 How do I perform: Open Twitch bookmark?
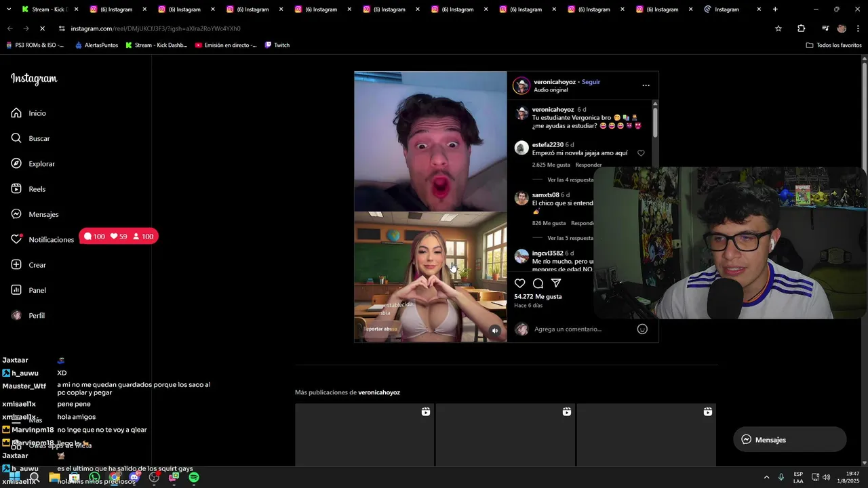coord(277,45)
